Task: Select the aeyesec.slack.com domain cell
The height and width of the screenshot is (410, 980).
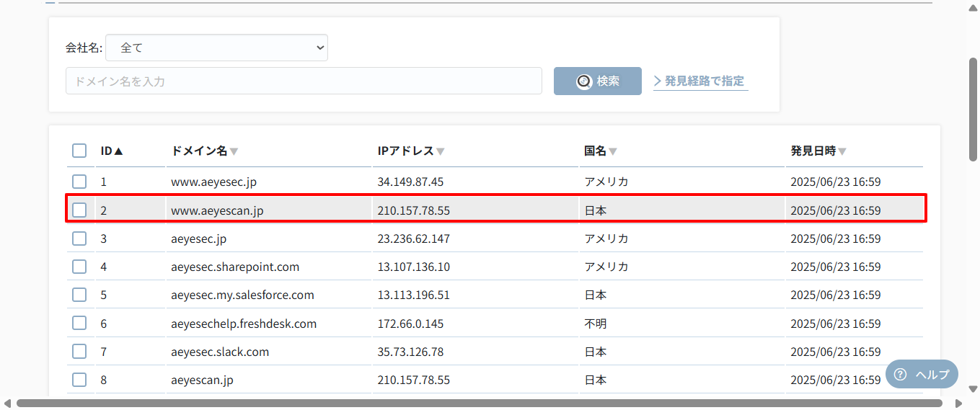Action: pyautogui.click(x=220, y=352)
